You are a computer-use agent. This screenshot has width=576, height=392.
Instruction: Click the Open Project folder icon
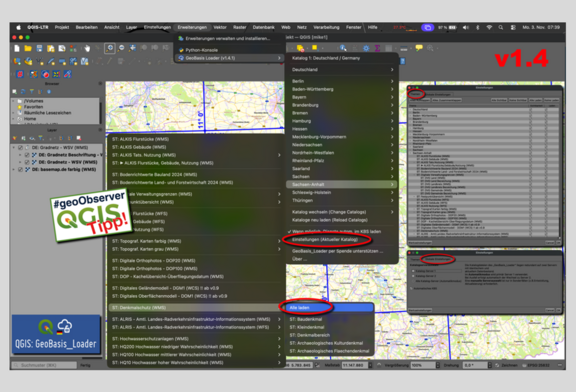pyautogui.click(x=28, y=48)
